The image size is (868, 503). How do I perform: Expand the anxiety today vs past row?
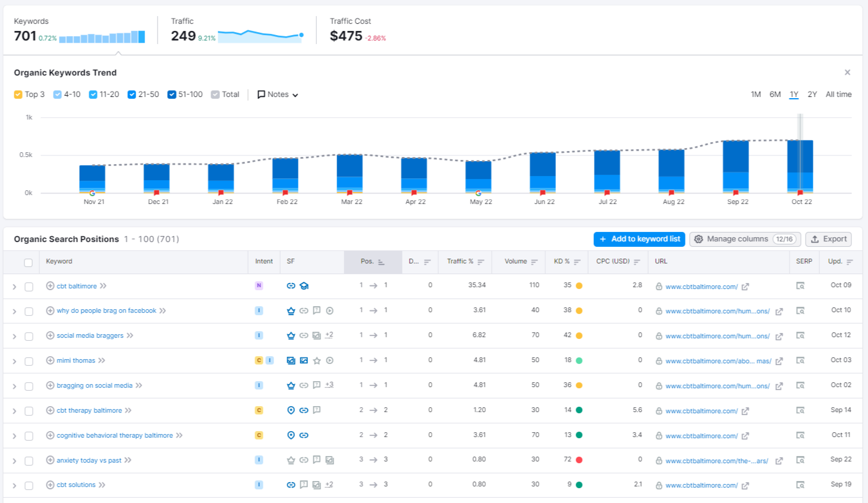tap(14, 461)
